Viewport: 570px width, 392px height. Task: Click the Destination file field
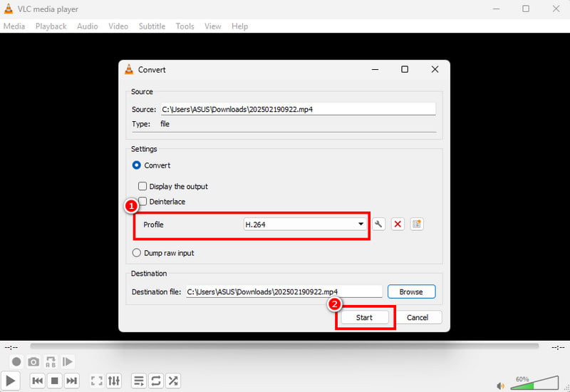[x=284, y=292]
